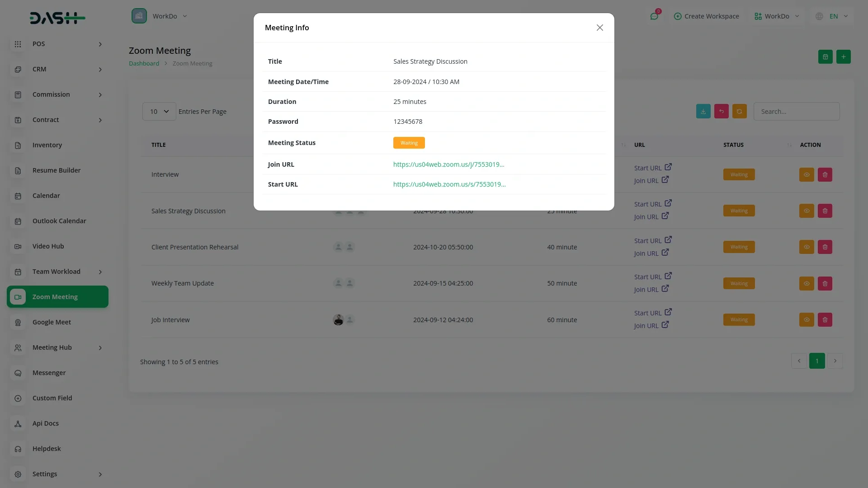Show Weekly Team Update details eye icon
The image size is (868, 488).
(806, 284)
